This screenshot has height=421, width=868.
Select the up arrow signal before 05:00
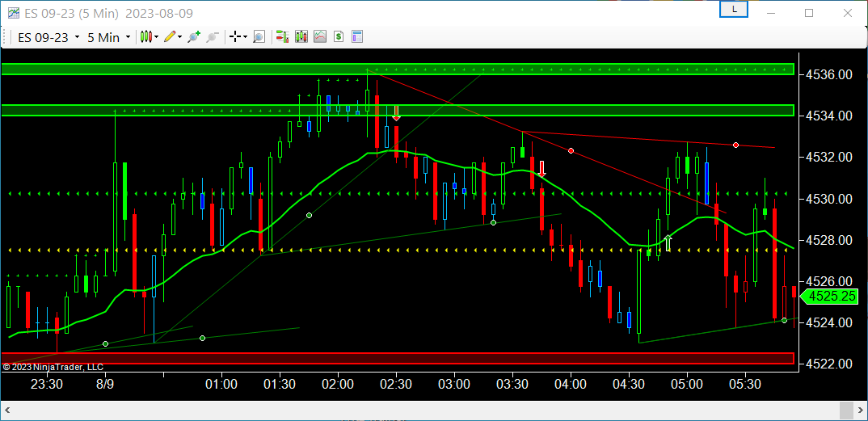668,243
